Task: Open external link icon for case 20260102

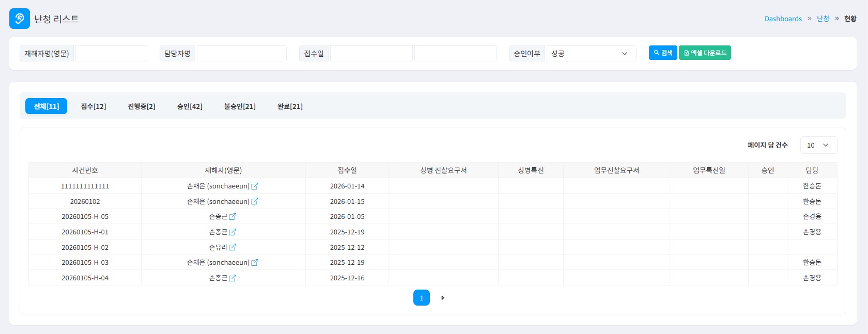Action: click(x=255, y=201)
